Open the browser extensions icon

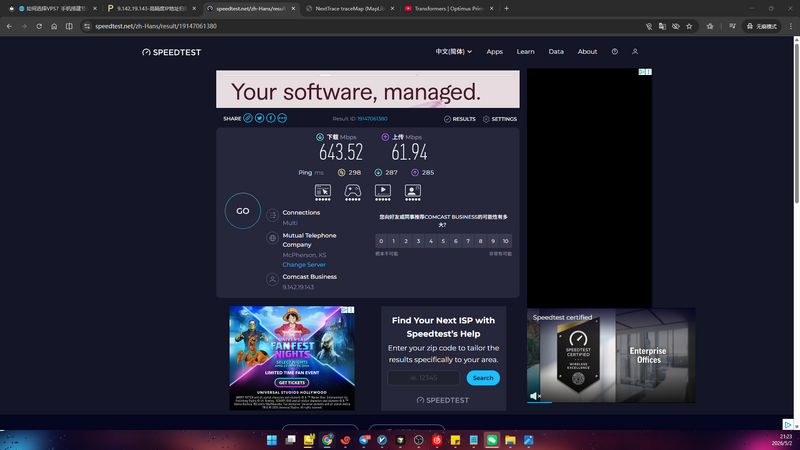coord(710,26)
